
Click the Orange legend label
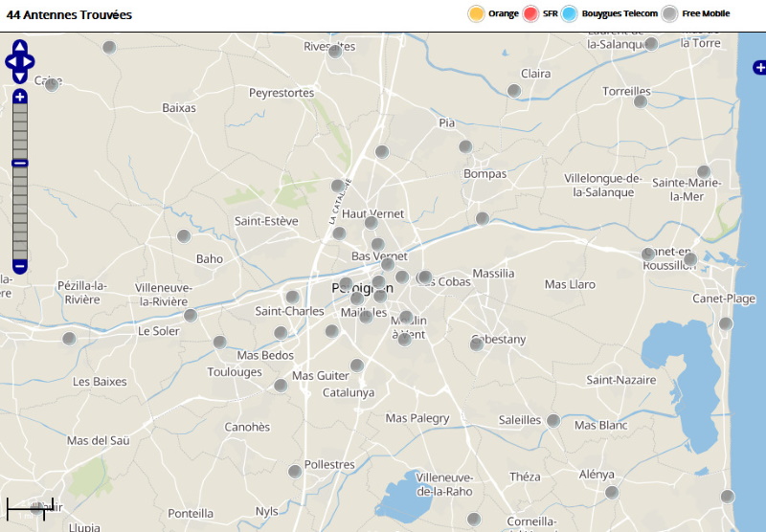pyautogui.click(x=504, y=13)
